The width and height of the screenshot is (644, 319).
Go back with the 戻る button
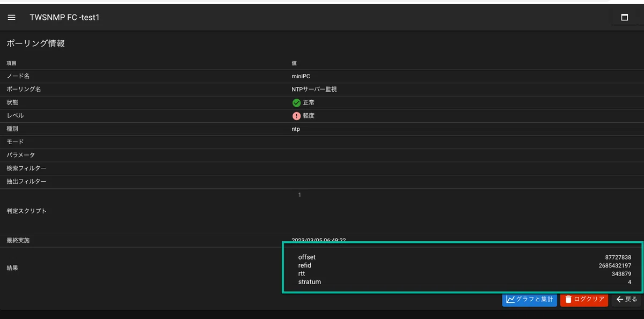(626, 299)
